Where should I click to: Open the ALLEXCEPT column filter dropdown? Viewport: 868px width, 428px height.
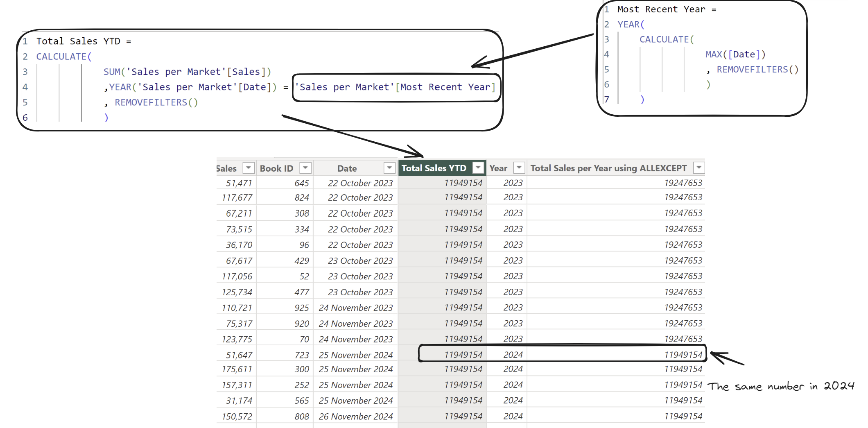(x=698, y=168)
